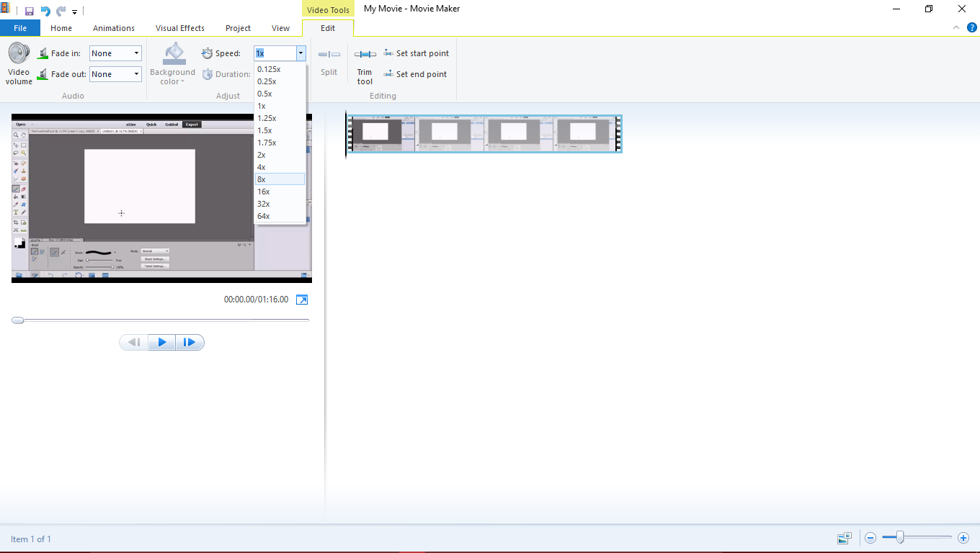
Task: Pick 2x speed option
Action: point(280,155)
